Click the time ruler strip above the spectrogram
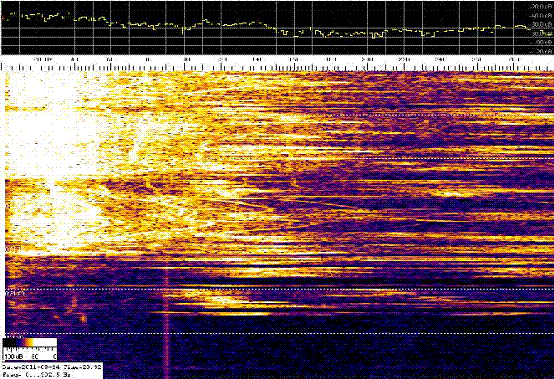The image size is (554, 379). coord(277,67)
